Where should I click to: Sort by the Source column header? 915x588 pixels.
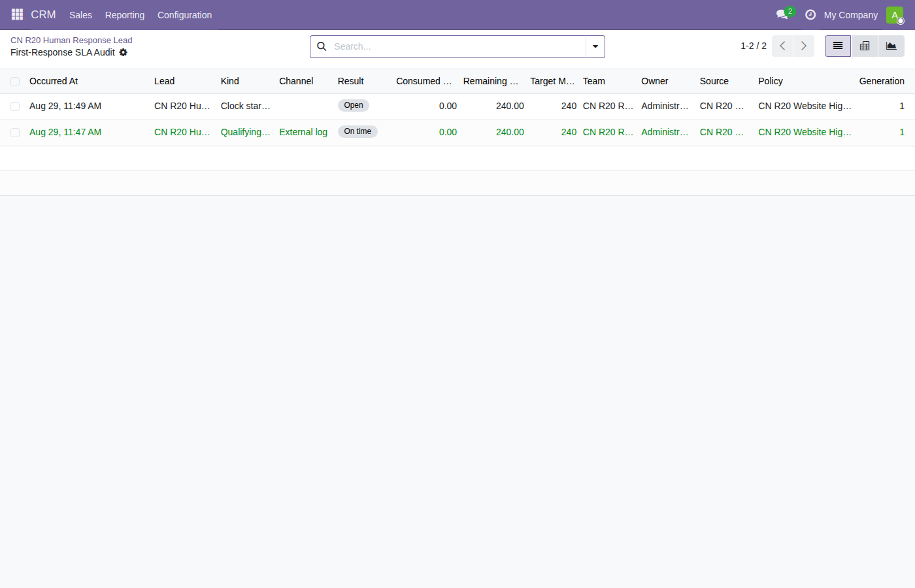(x=714, y=81)
